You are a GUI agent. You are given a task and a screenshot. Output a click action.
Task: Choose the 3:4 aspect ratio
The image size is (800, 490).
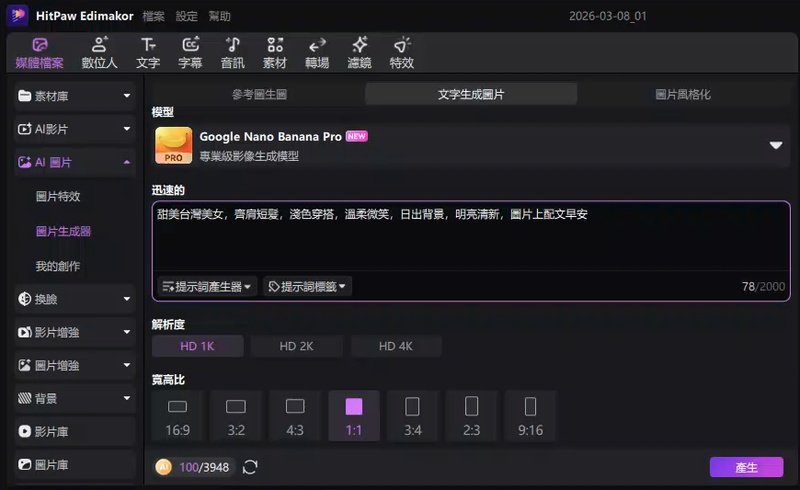[412, 416]
